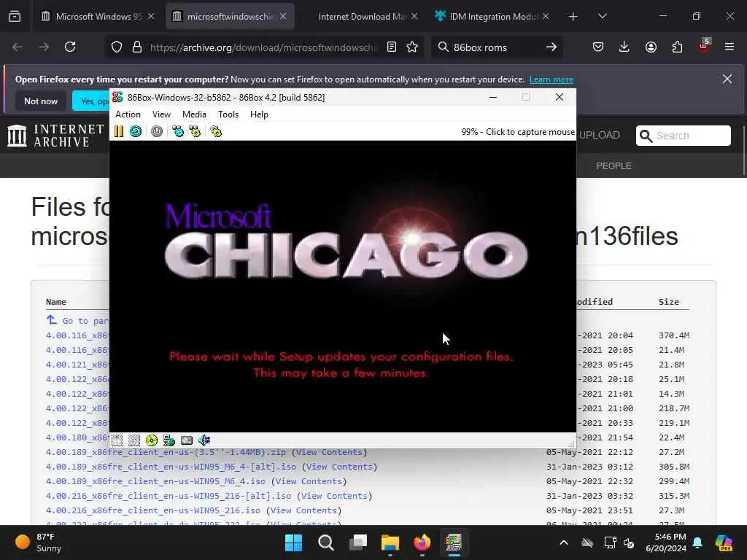The width and height of the screenshot is (747, 560).
Task: Click hard disk status bar icon
Action: tap(187, 440)
